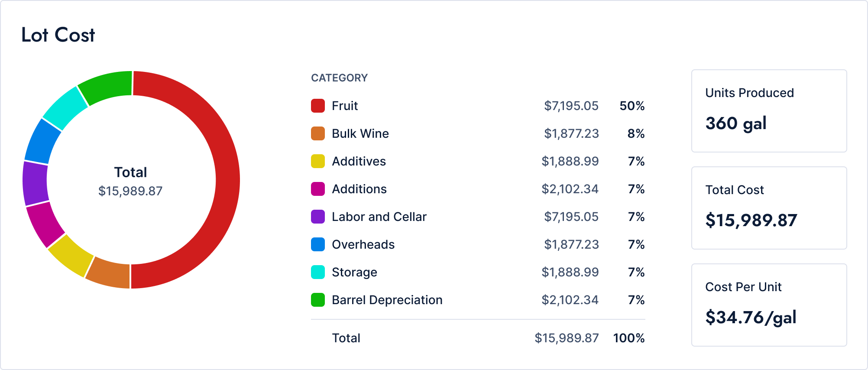Image resolution: width=868 pixels, height=370 pixels.
Task: Click the cyan Storage legend swatch
Action: click(x=318, y=272)
